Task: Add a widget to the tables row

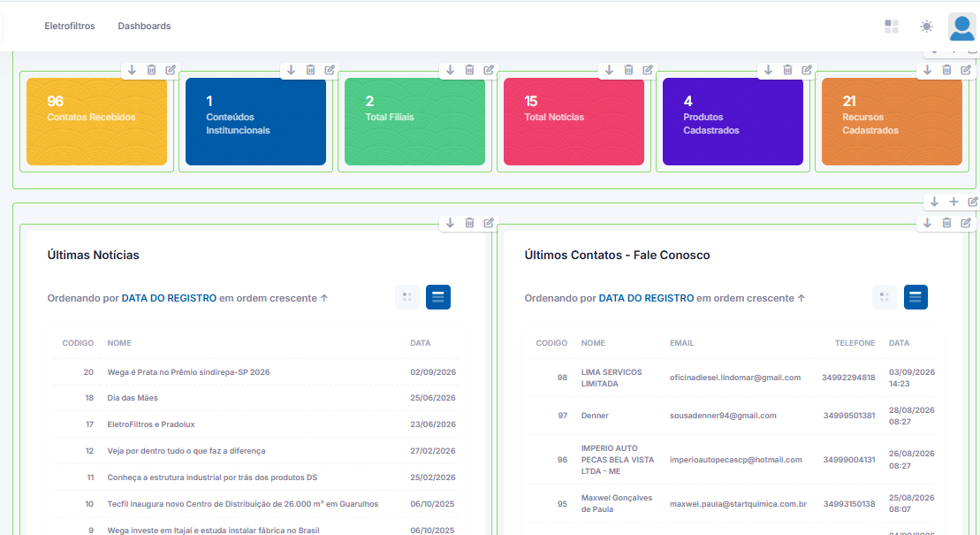Action: (953, 203)
